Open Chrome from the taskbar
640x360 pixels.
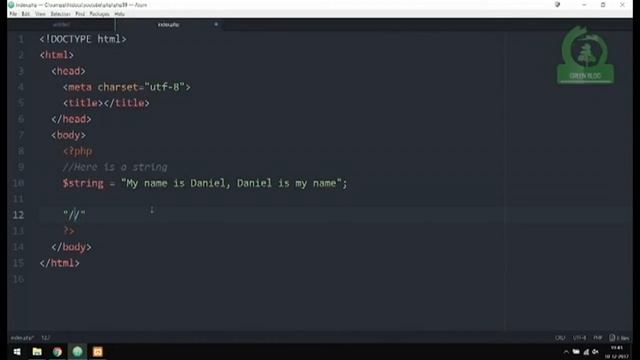(57, 352)
